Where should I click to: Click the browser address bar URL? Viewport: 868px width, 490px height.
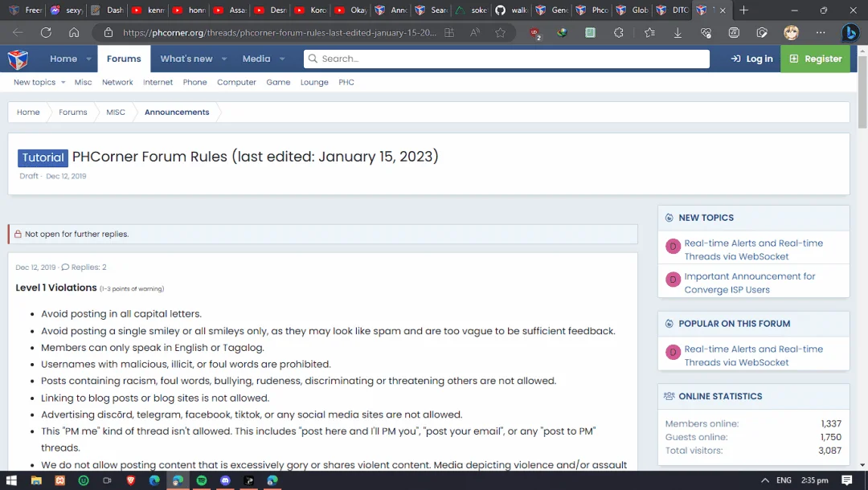pos(280,33)
